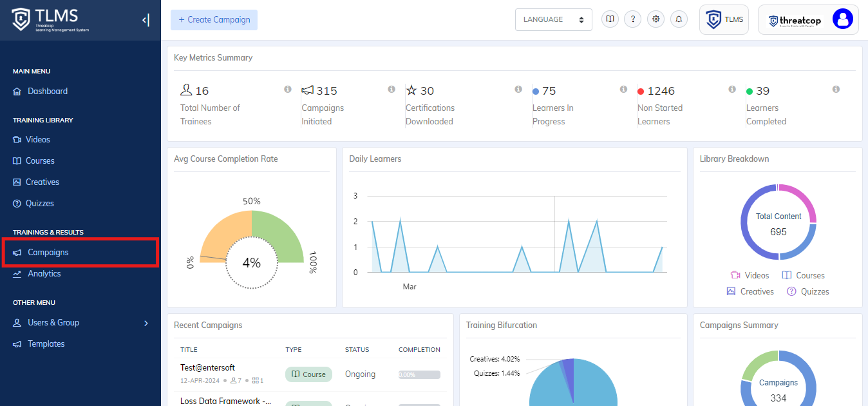This screenshot has height=406, width=868.
Task: Show info for Campaigns Initiated metric
Action: click(392, 90)
